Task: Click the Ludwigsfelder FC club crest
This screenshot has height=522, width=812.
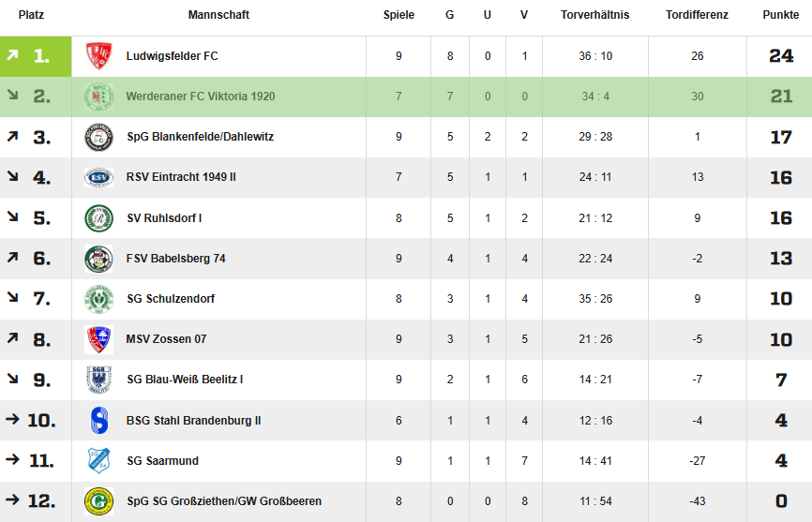Action: (98, 56)
